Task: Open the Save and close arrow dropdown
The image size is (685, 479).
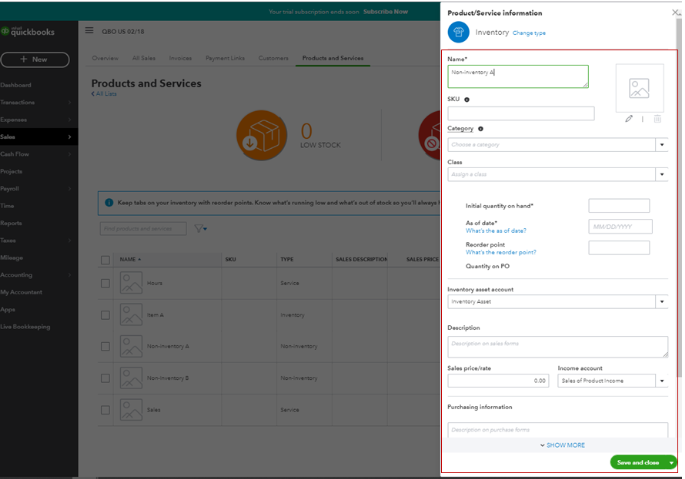Action: (x=671, y=462)
